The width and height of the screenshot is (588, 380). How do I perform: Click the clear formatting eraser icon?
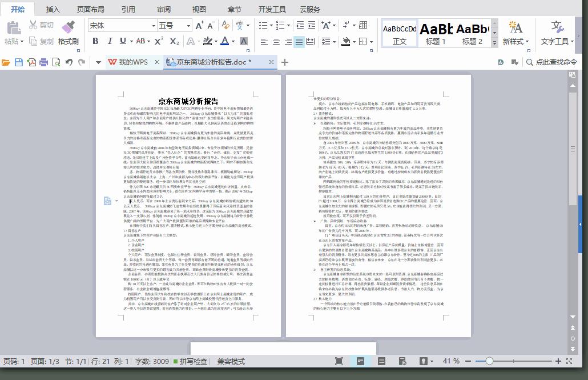pyautogui.click(x=225, y=25)
